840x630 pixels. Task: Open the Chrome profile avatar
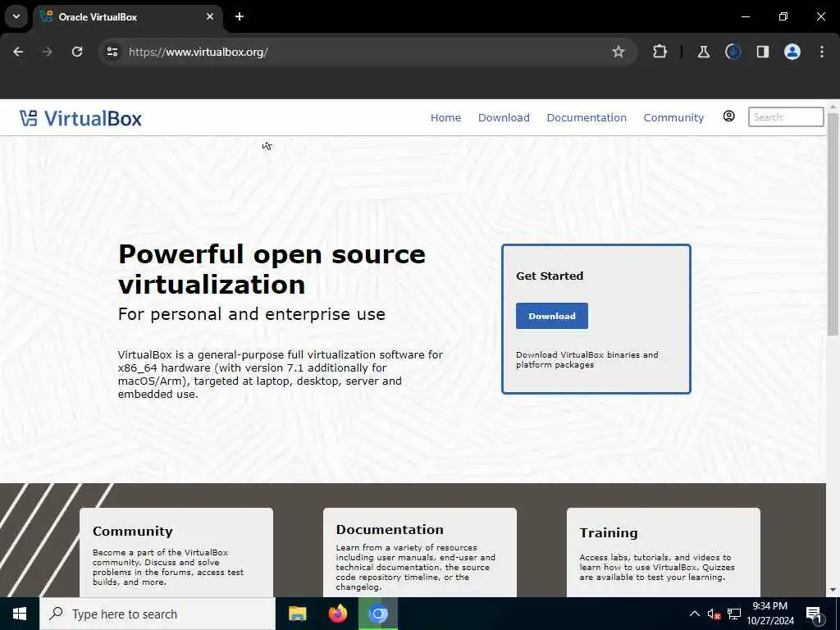click(x=792, y=52)
